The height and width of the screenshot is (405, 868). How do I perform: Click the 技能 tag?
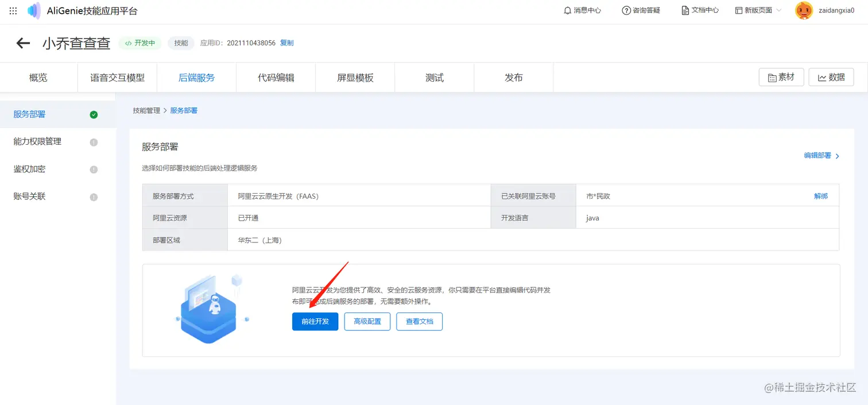click(181, 43)
